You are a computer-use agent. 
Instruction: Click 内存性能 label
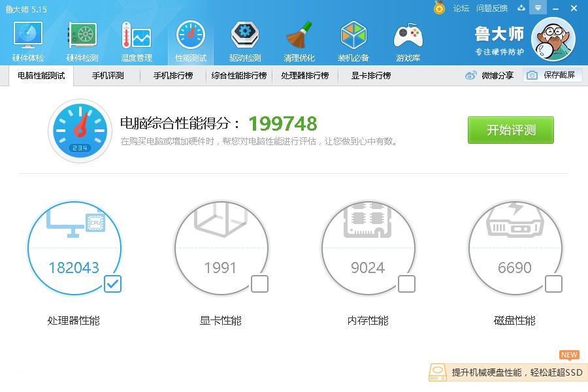pyautogui.click(x=368, y=321)
